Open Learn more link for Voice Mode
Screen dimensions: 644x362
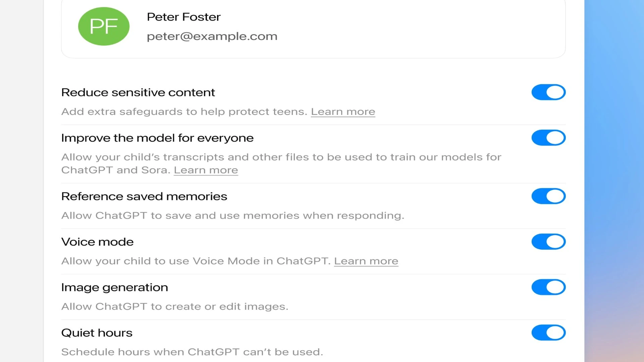[366, 261]
